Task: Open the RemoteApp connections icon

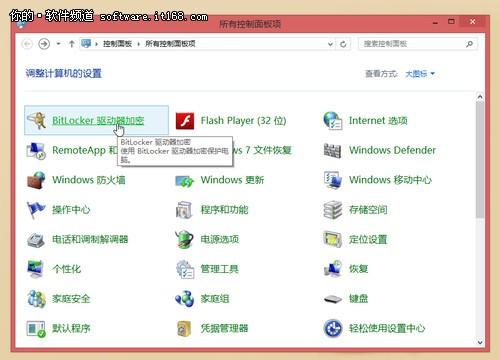Action: click(36, 151)
